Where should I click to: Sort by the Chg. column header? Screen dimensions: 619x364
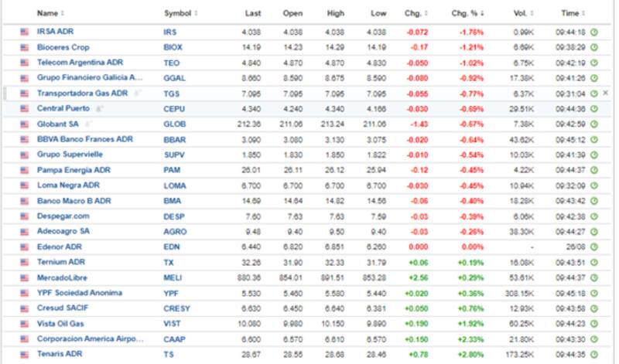(413, 13)
